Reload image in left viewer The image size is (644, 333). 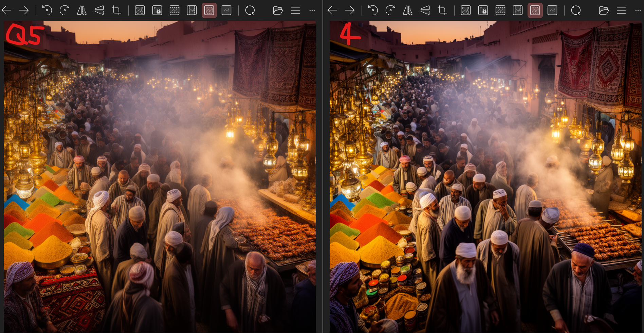(x=250, y=11)
